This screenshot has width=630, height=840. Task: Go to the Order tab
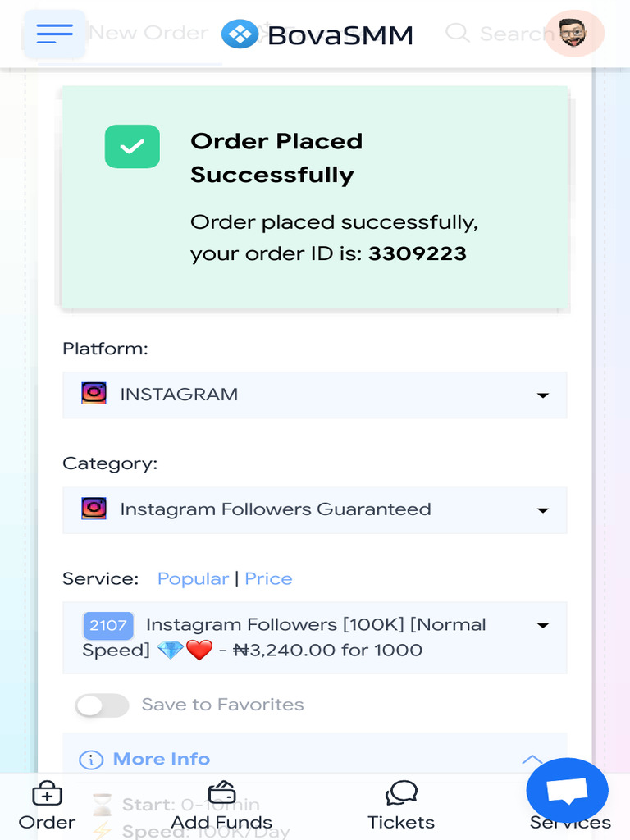pos(47,806)
